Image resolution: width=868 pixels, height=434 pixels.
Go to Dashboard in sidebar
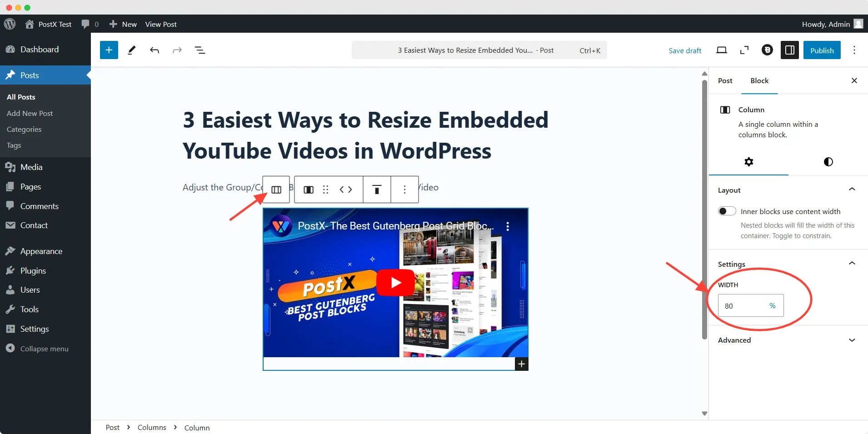(45, 50)
